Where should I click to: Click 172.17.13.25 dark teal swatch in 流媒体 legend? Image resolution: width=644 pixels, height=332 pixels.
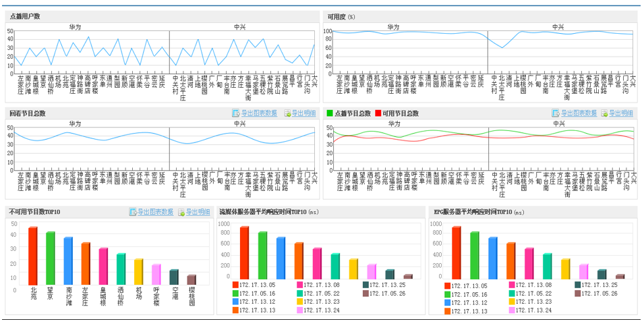pyautogui.click(x=365, y=284)
